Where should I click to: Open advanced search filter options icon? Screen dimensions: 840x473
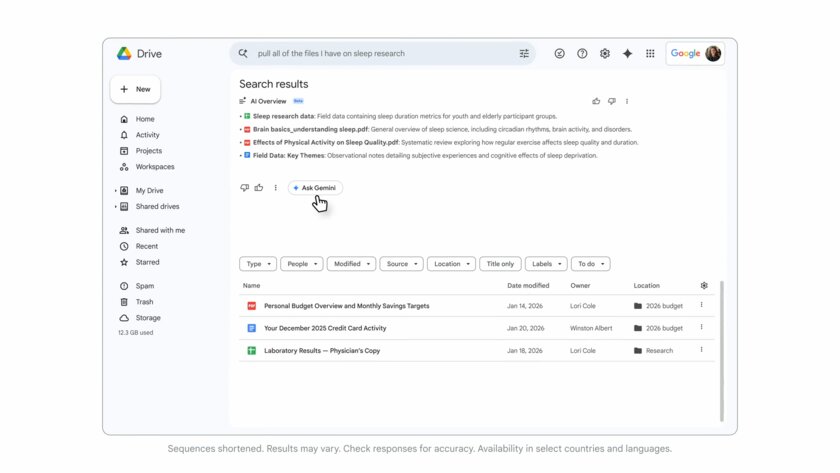pos(524,54)
